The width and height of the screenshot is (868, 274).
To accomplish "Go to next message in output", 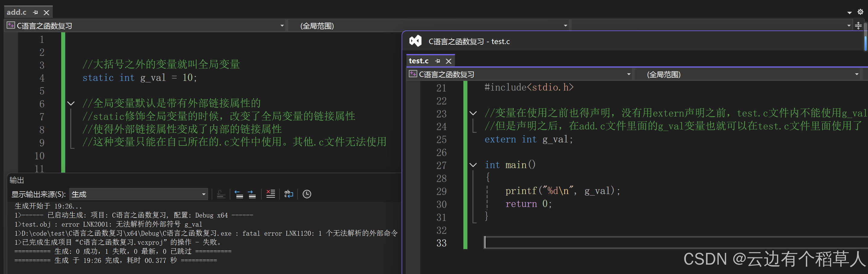I will (x=252, y=194).
